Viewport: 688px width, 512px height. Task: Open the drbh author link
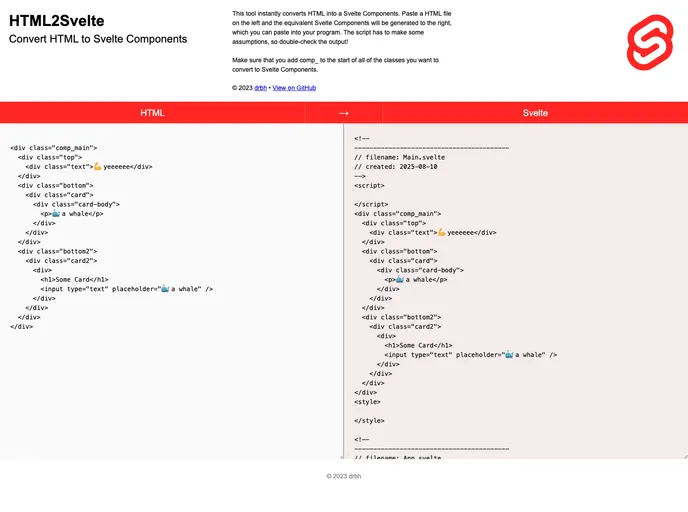260,88
